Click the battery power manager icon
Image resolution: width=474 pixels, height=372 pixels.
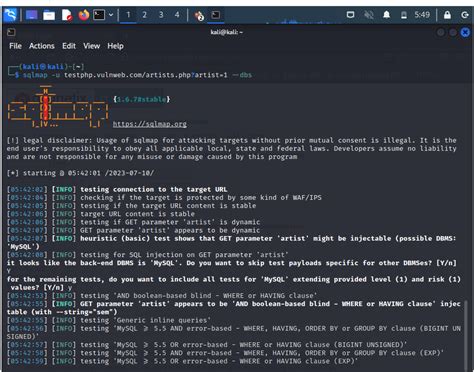[x=404, y=15]
